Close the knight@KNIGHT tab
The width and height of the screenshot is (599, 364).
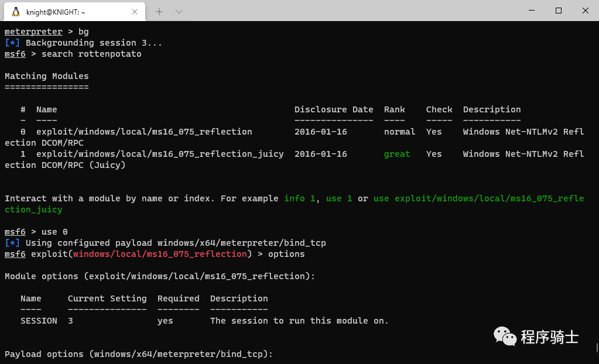(x=135, y=12)
